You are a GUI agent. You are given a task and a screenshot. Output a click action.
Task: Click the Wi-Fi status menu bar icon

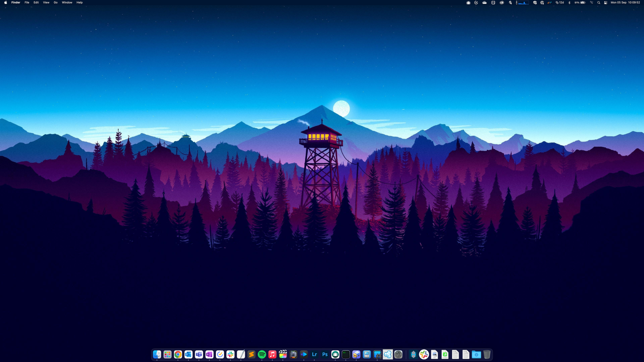coord(592,3)
